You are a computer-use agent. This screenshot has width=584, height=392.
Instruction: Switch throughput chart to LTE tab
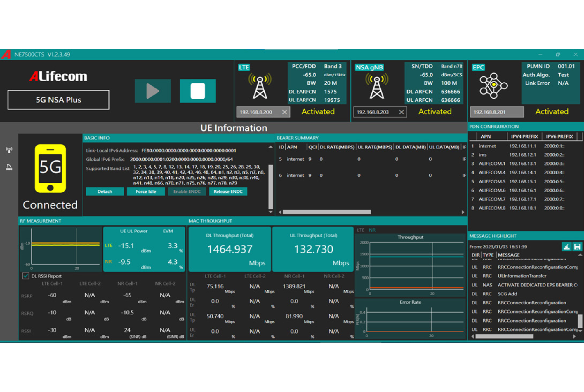(361, 230)
